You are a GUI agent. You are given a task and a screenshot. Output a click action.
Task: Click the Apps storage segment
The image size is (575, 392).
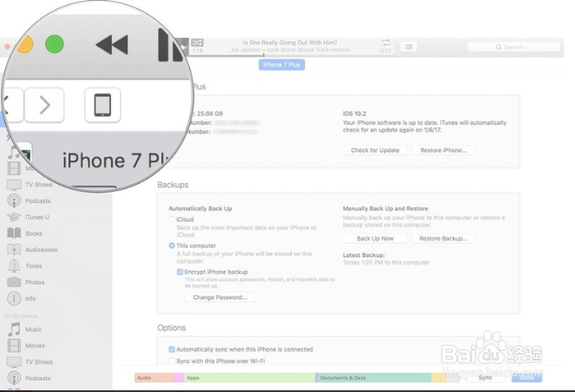pos(249,377)
